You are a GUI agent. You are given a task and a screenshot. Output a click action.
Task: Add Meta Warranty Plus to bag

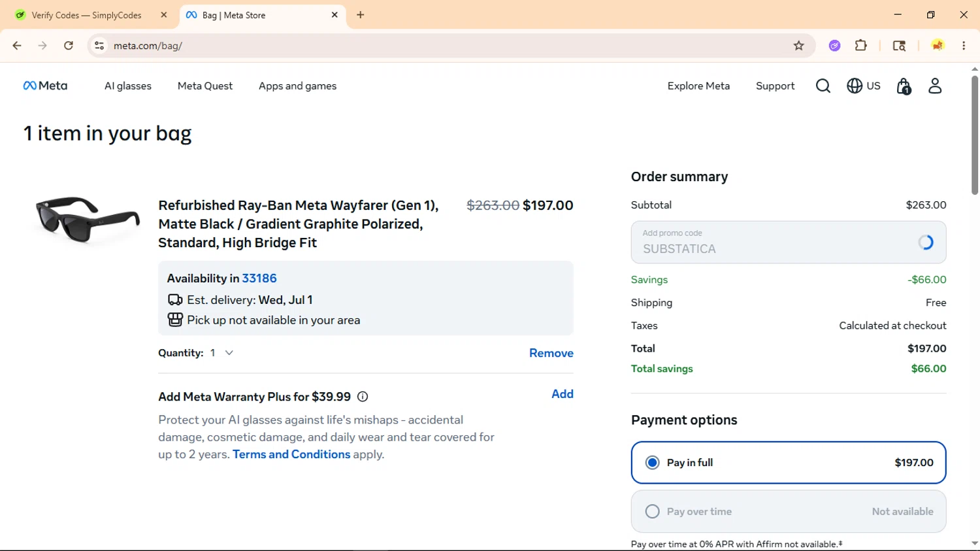(x=563, y=394)
